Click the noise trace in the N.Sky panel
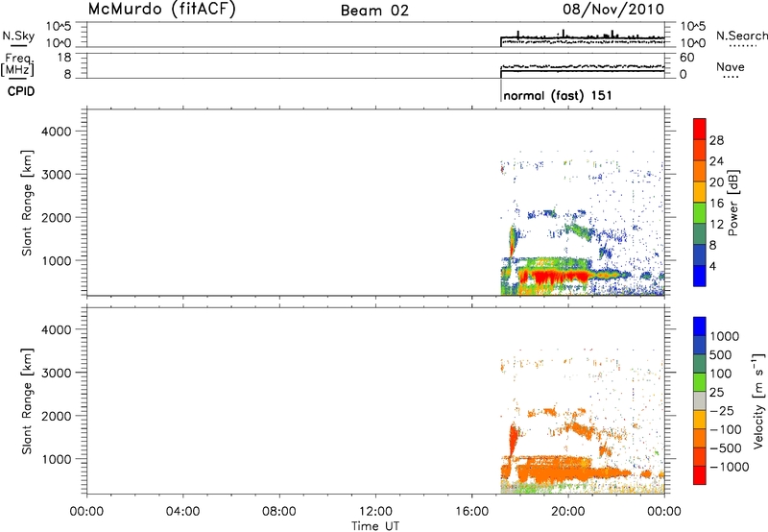This screenshot has width=768, height=532. click(583, 37)
